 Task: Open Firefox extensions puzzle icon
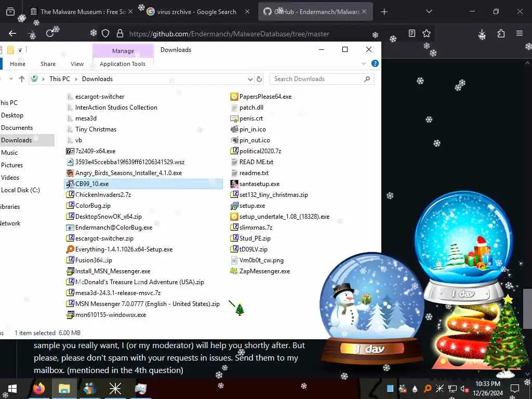click(x=501, y=33)
